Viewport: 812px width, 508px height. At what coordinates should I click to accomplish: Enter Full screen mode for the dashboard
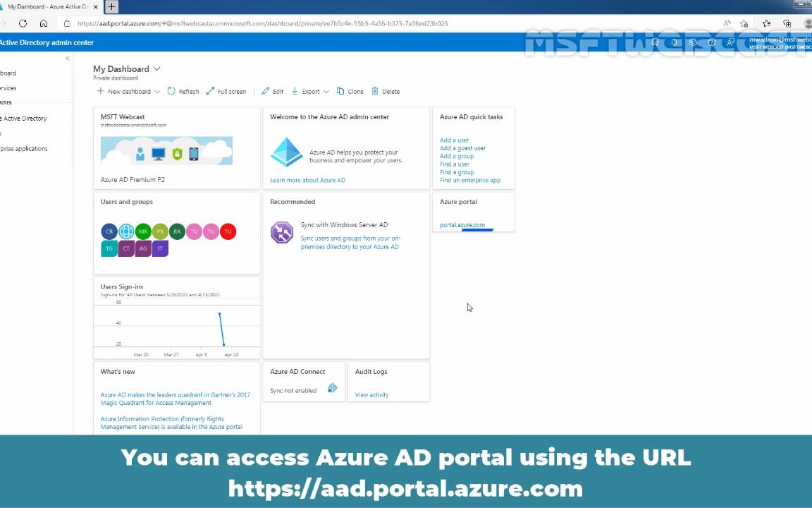[x=226, y=91]
